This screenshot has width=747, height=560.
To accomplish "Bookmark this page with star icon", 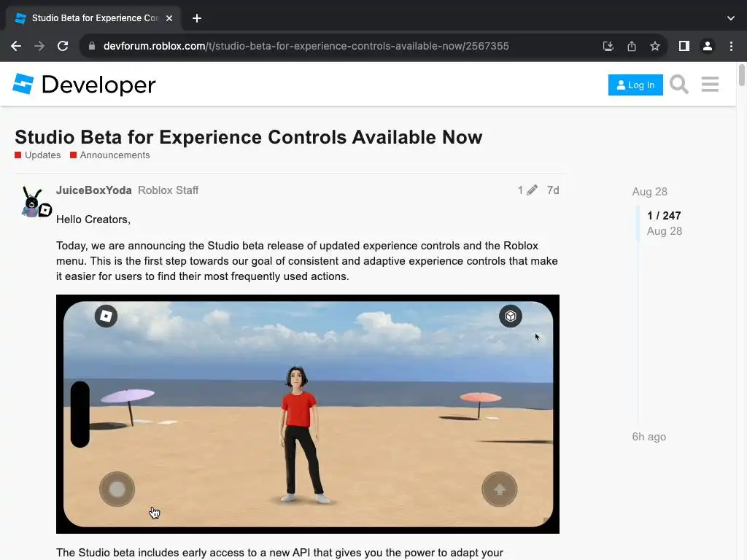I will pyautogui.click(x=655, y=46).
